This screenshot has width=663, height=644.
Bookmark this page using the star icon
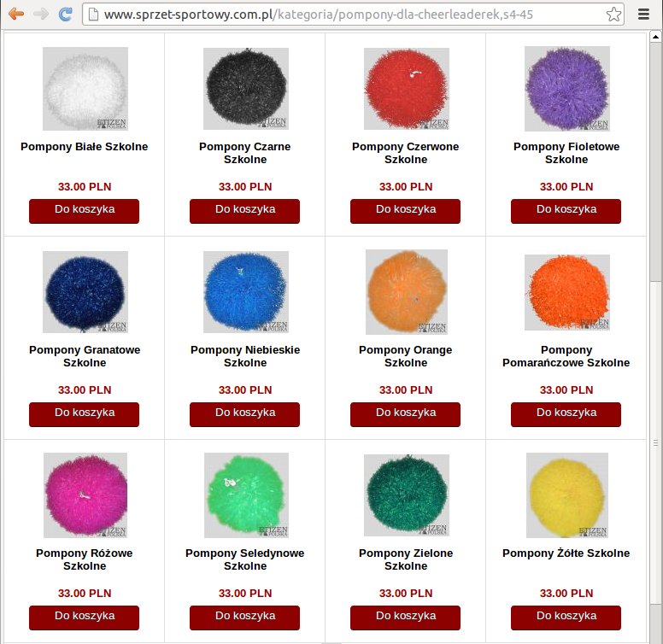point(613,15)
